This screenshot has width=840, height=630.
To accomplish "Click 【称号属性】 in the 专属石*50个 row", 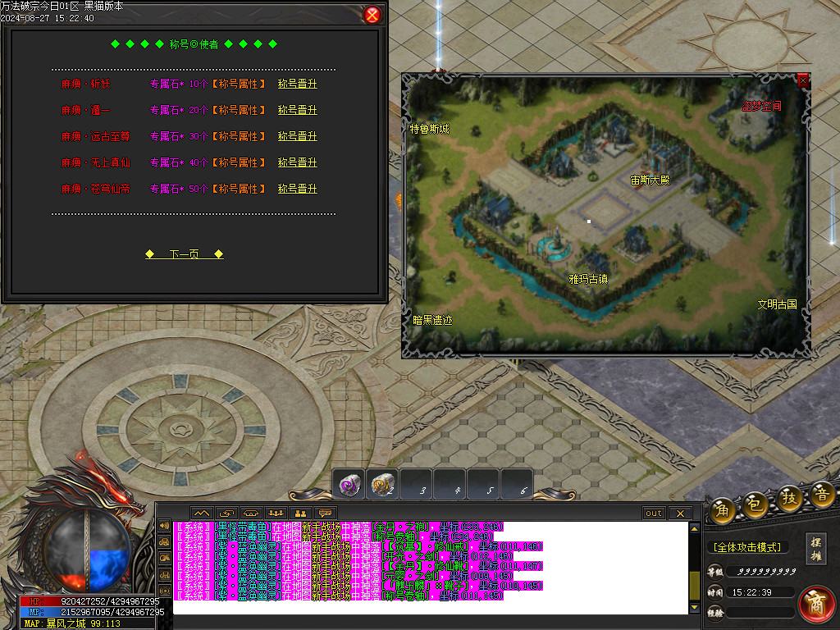I will tap(239, 189).
